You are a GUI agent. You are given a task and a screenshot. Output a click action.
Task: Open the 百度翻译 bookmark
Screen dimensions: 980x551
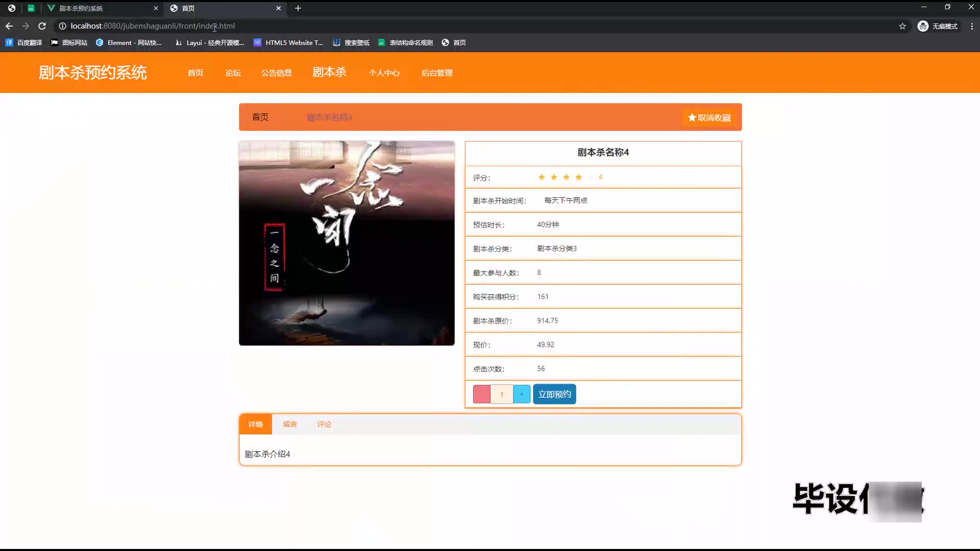23,43
